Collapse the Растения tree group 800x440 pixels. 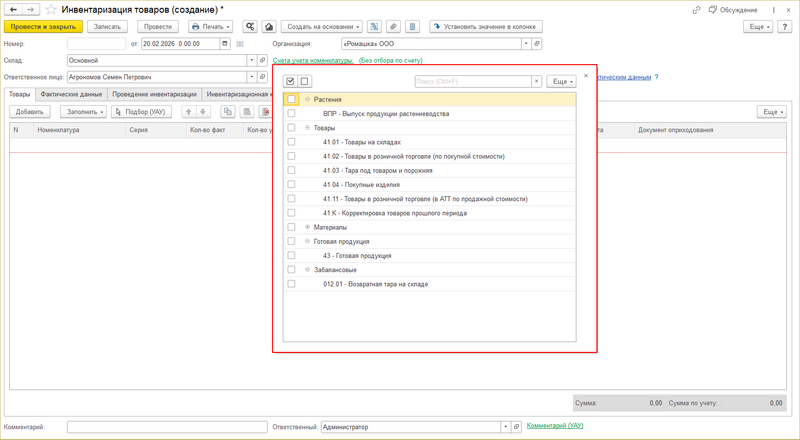point(307,100)
